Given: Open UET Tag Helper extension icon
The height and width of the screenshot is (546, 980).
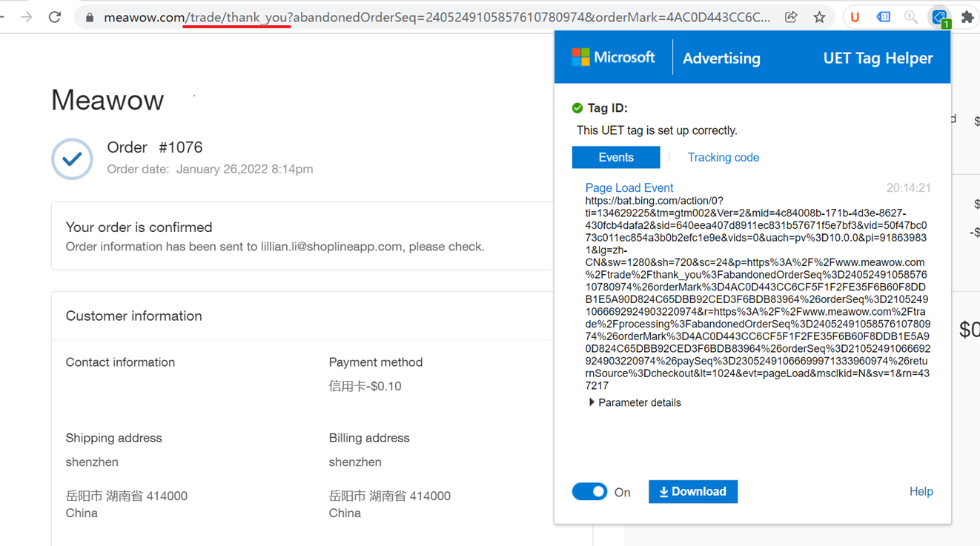Looking at the screenshot, I should pos(940,18).
